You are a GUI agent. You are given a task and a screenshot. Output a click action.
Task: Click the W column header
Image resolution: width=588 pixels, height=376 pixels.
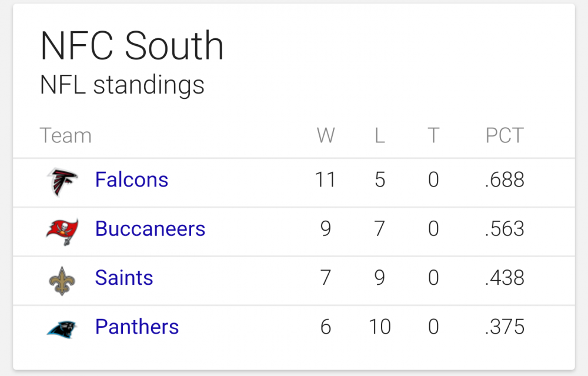click(x=326, y=135)
